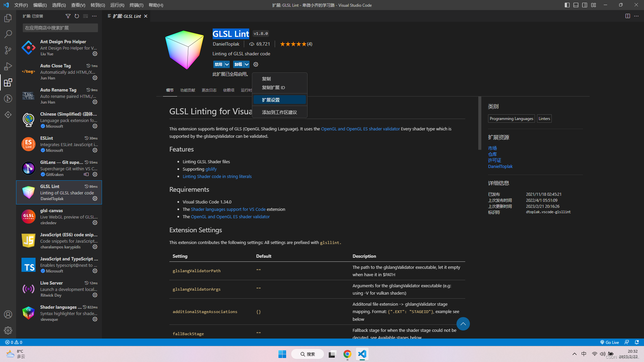Manage gear for Shader languages extension
This screenshot has height=362, width=644.
tap(95, 319)
